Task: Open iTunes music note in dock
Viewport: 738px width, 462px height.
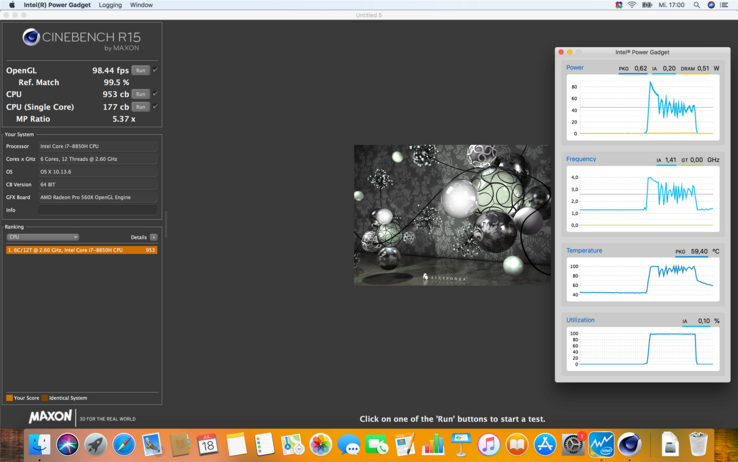Action: (489, 445)
